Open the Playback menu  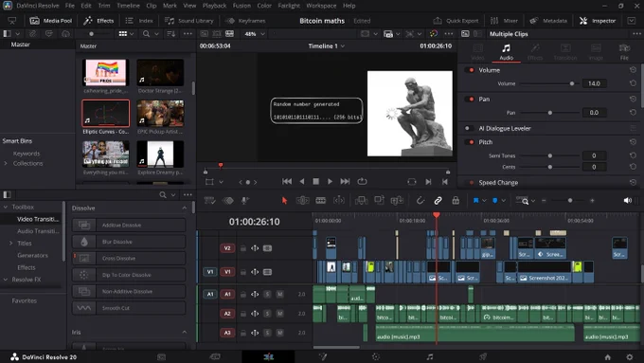click(x=214, y=6)
